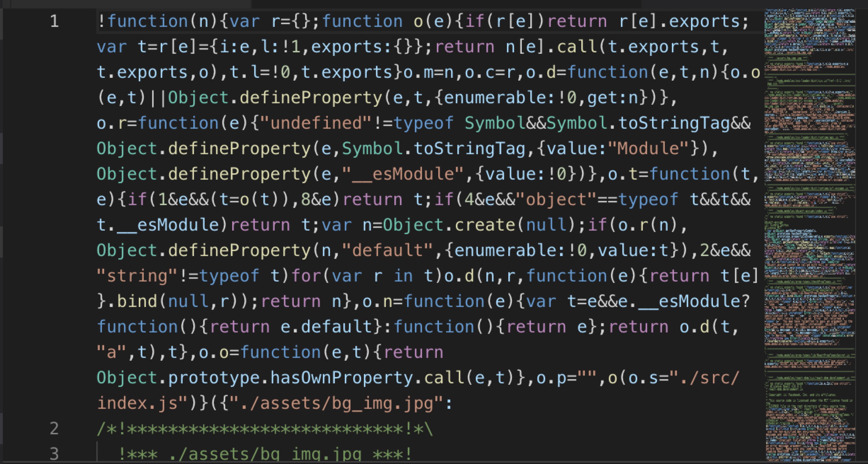Click the "object" string literal
This screenshot has height=464, width=868.
click(x=556, y=200)
